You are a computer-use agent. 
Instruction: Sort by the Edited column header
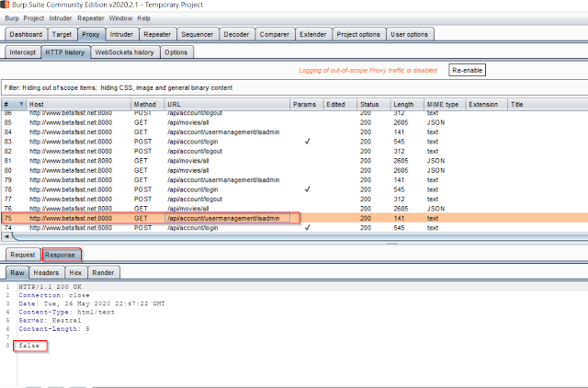(x=340, y=104)
